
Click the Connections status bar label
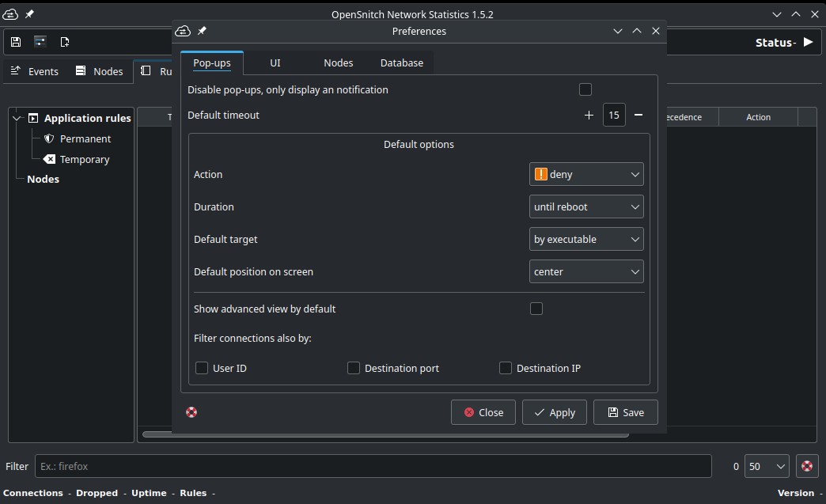coord(33,493)
